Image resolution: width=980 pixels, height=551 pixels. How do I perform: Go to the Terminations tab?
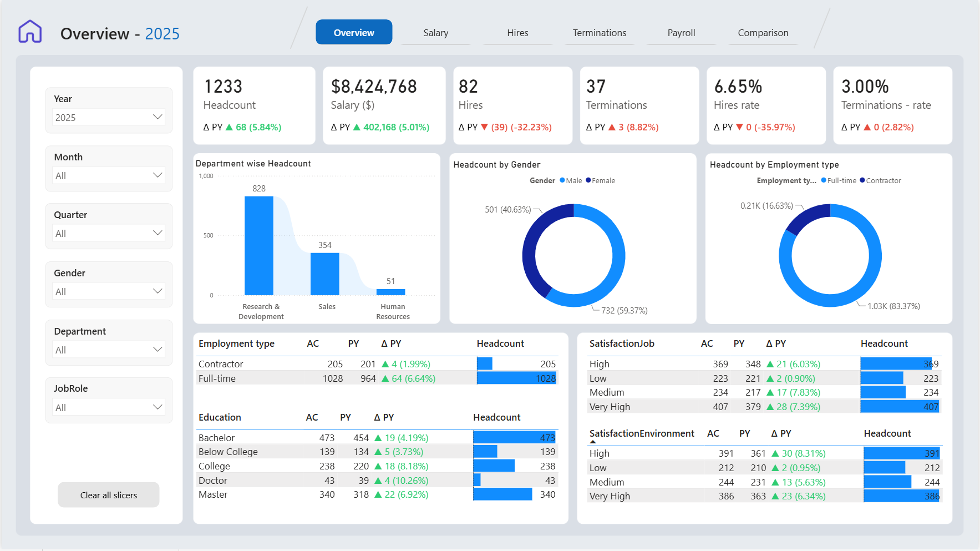(600, 33)
